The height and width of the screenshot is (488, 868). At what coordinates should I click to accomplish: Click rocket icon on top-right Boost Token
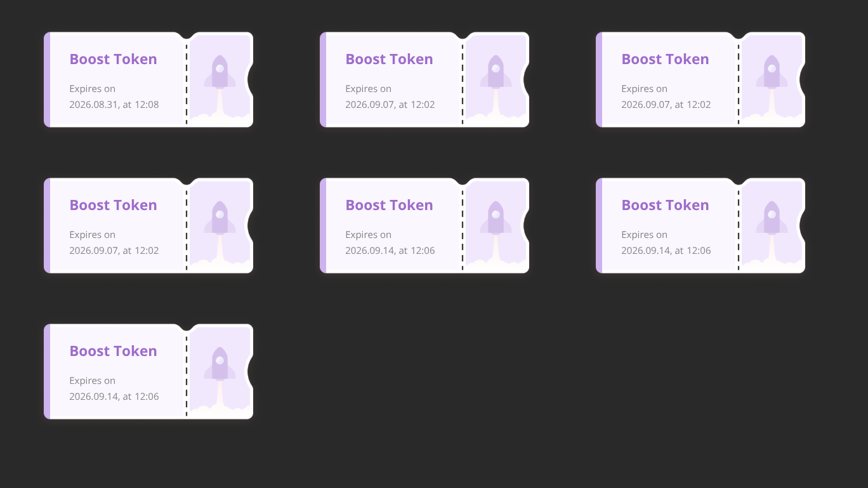pyautogui.click(x=772, y=72)
